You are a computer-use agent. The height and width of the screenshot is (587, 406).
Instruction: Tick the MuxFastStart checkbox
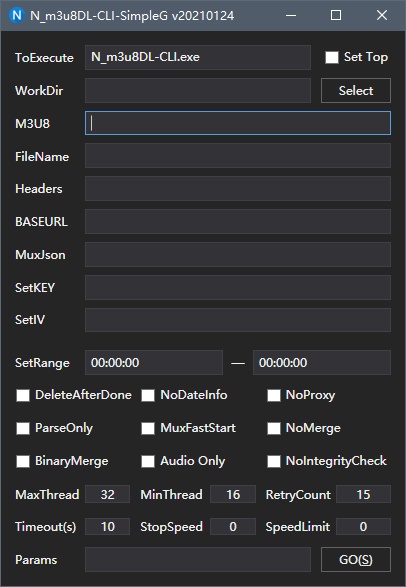pos(148,428)
